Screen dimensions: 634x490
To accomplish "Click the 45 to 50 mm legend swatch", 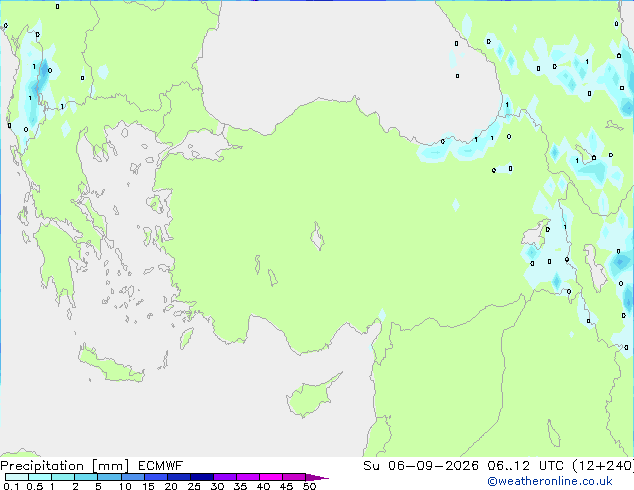I will (294, 477).
